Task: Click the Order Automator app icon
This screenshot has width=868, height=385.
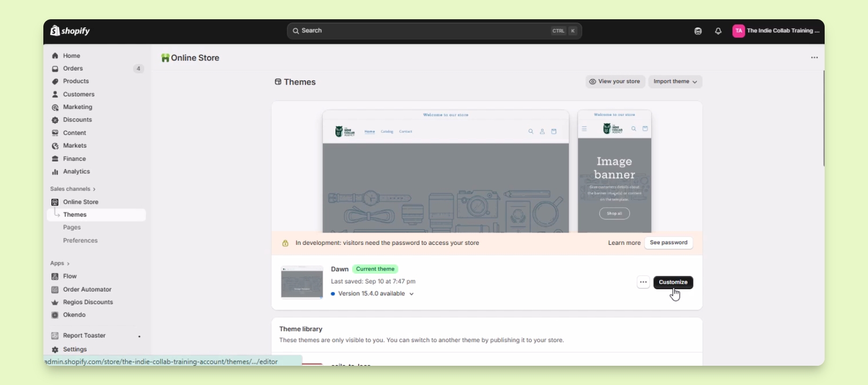Action: (55, 289)
